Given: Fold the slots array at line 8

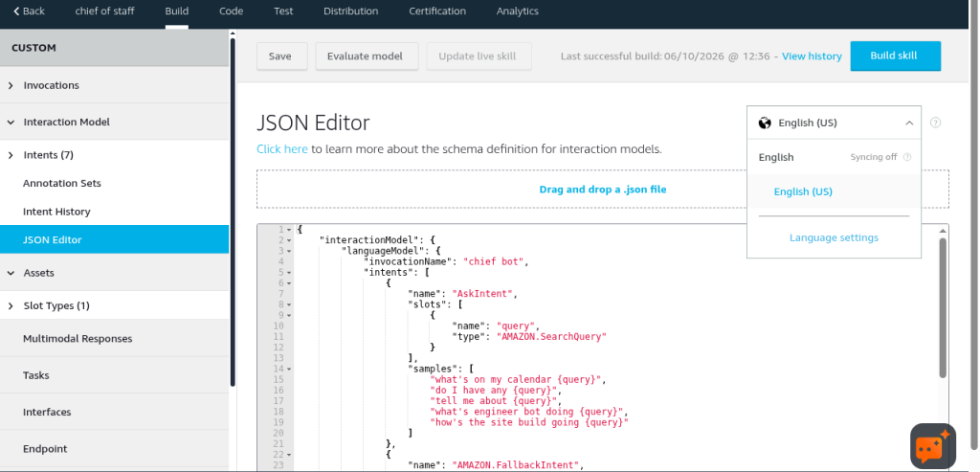Looking at the screenshot, I should (x=289, y=304).
